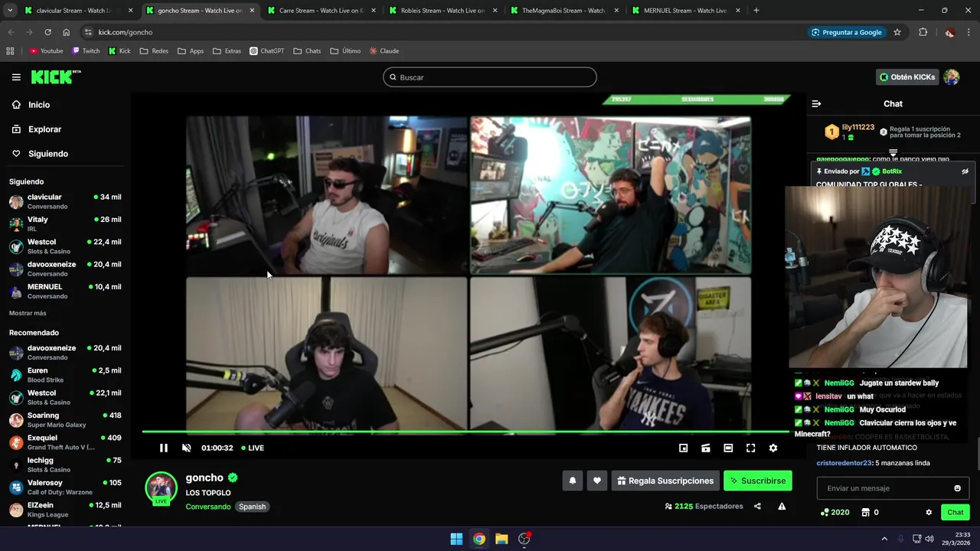Open the Kick hamburger sidebar menu

pos(16,77)
